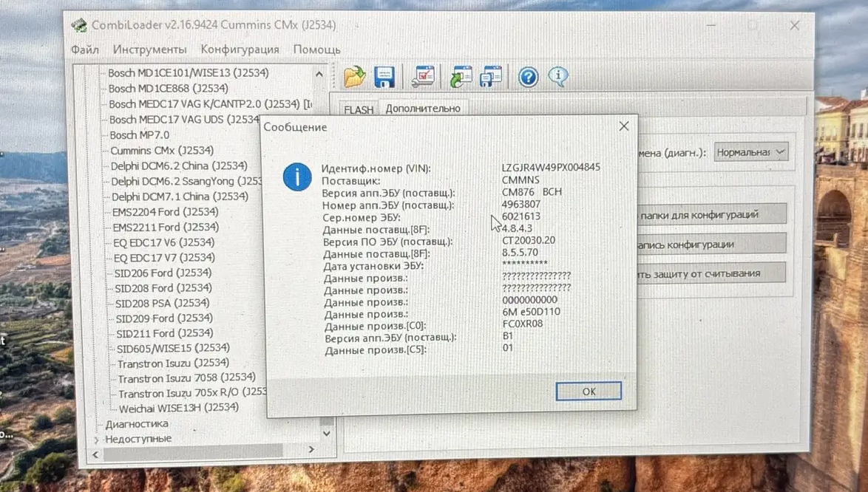Select SID211 Ford (J2534)
This screenshot has width=868, height=492.
click(x=164, y=333)
